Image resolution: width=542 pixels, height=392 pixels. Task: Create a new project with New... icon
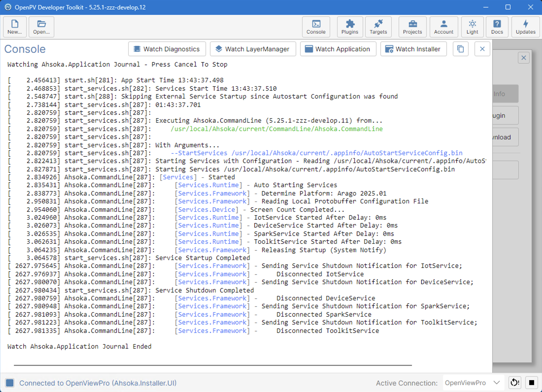click(15, 27)
